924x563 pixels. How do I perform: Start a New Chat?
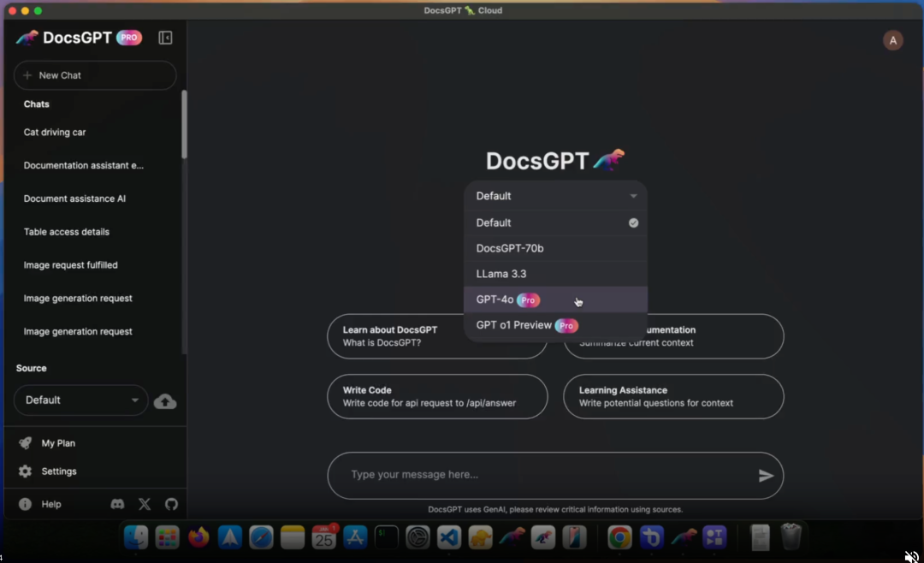94,75
